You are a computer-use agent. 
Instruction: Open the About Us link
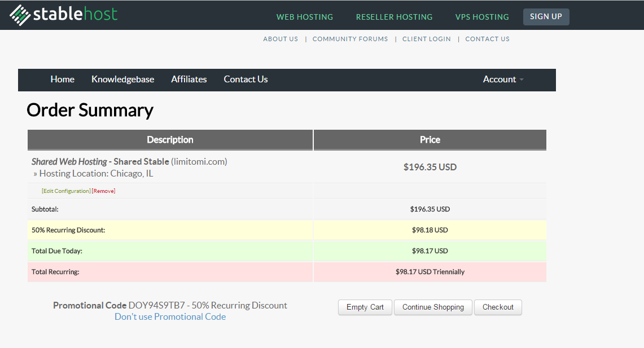tap(281, 39)
